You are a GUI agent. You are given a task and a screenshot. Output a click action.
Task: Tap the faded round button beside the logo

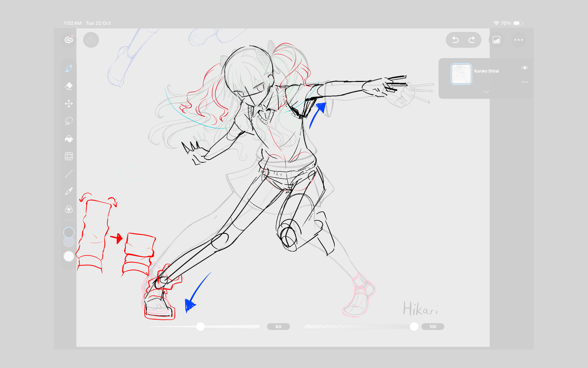pyautogui.click(x=91, y=40)
